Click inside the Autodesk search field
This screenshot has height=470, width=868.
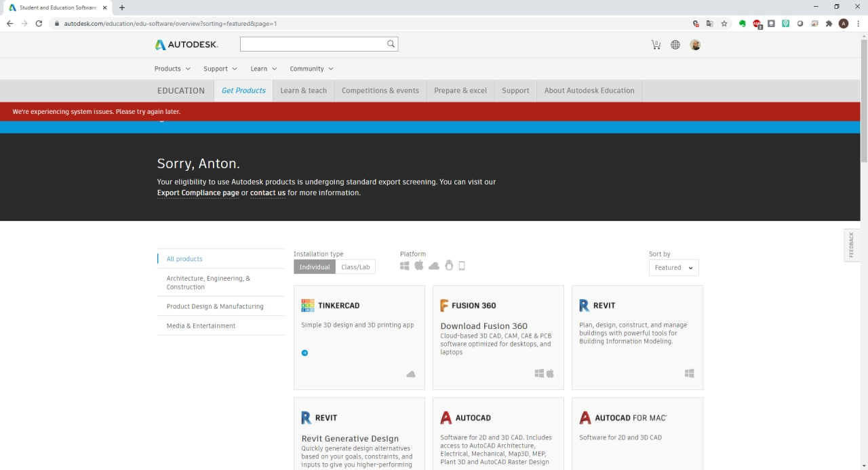coord(312,43)
